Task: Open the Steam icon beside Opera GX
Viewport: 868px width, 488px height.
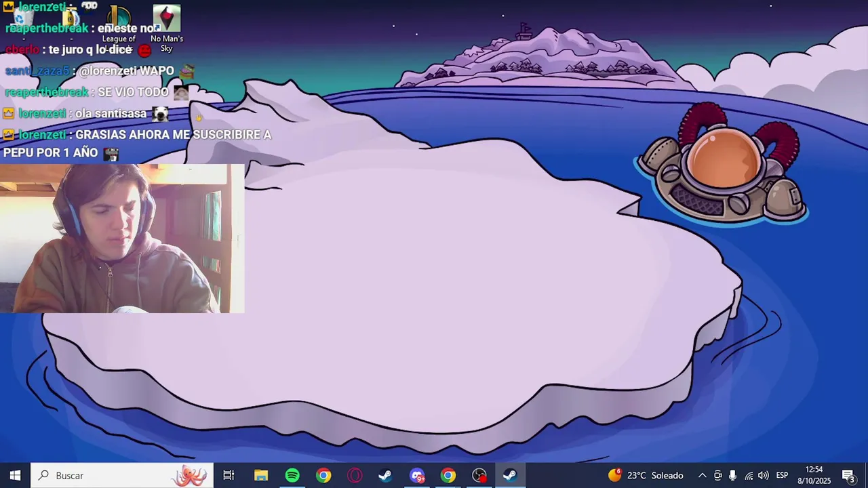Action: [385, 475]
